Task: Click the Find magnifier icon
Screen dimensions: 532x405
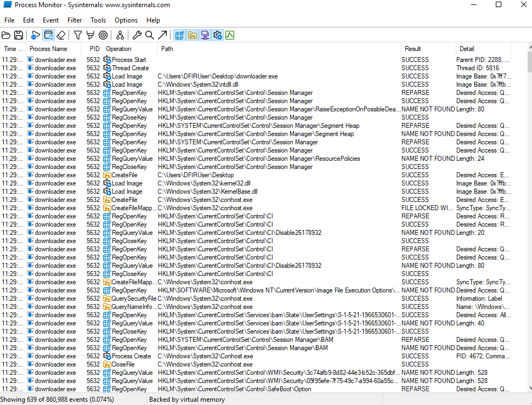Action: (x=149, y=35)
